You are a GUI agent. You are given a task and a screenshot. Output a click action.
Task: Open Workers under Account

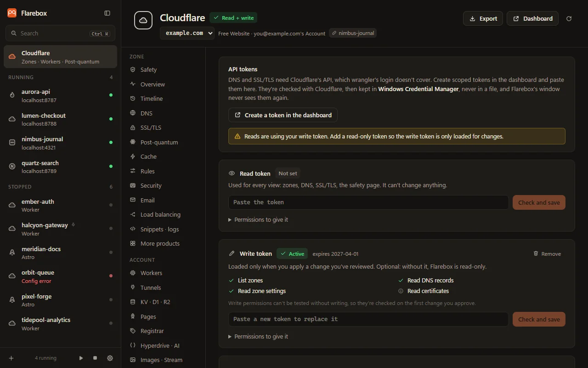(164, 273)
